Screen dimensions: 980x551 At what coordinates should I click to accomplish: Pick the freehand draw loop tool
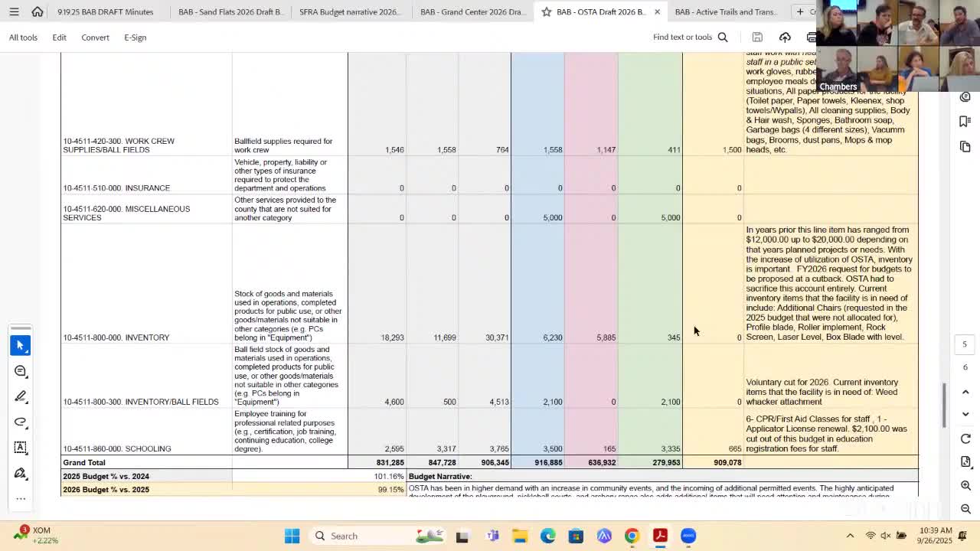(21, 422)
